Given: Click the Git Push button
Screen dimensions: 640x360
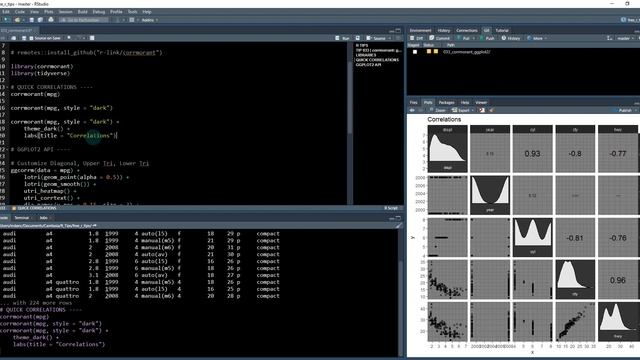Looking at the screenshot, I should (487, 38).
